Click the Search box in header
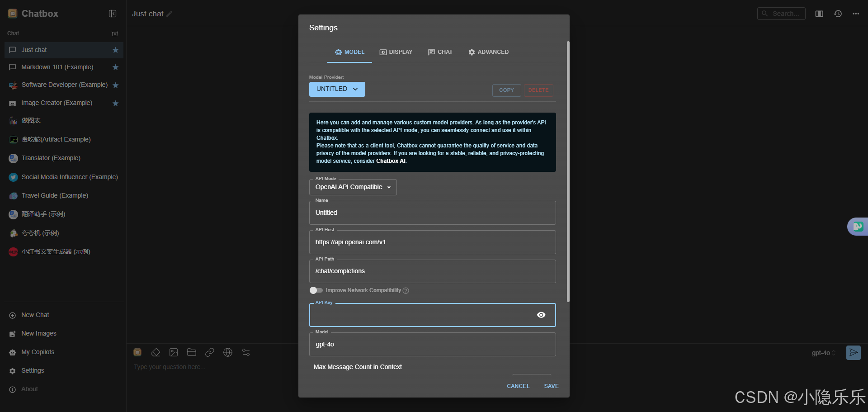 (781, 14)
